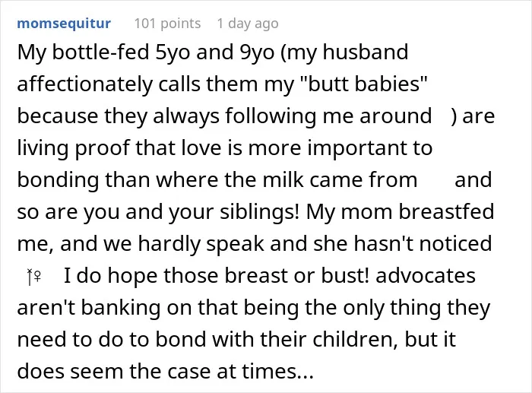Click the word 'breastfed' in the comment
The image size is (532, 393).
(446, 211)
